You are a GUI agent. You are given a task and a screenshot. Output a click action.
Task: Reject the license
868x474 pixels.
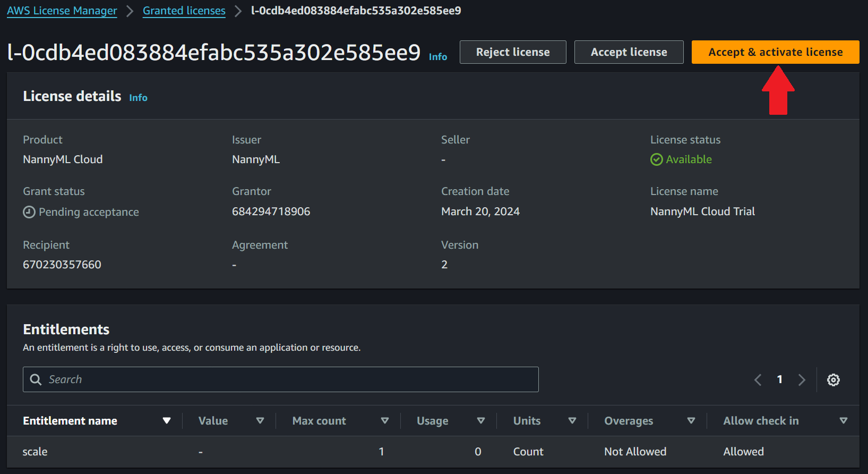(513, 52)
